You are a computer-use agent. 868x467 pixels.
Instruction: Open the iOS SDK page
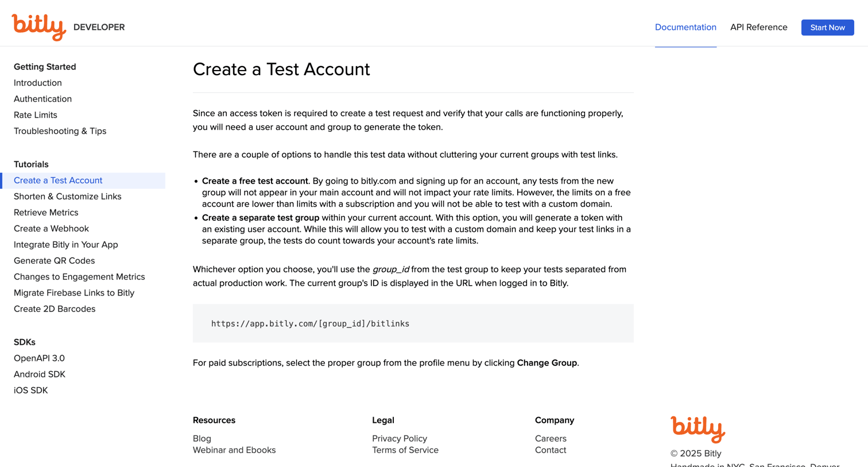coord(31,390)
